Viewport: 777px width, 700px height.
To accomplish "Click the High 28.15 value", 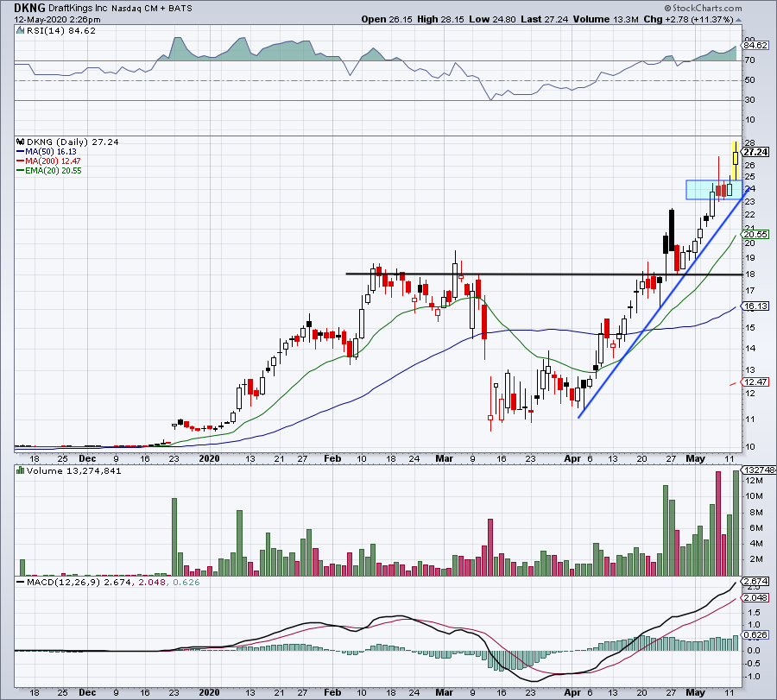I will 440,19.
